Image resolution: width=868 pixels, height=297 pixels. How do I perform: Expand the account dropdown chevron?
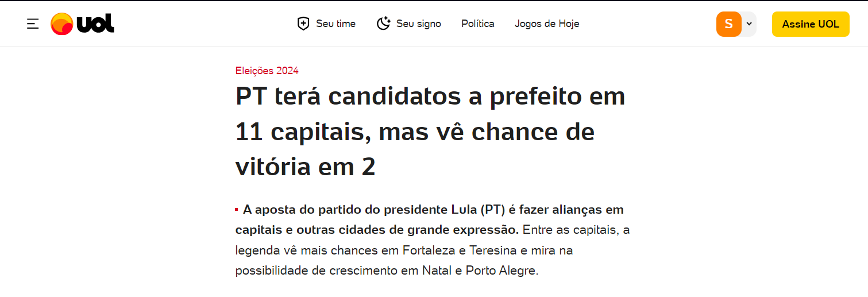(x=749, y=24)
